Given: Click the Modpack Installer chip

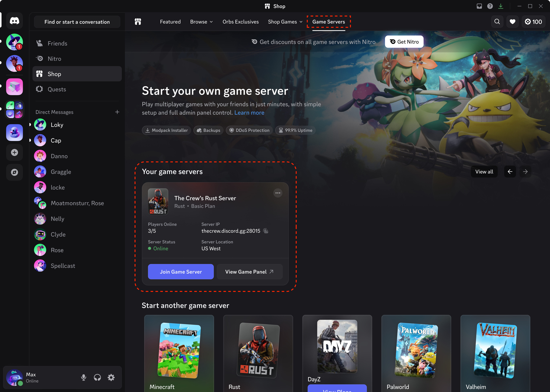Looking at the screenshot, I should point(166,130).
